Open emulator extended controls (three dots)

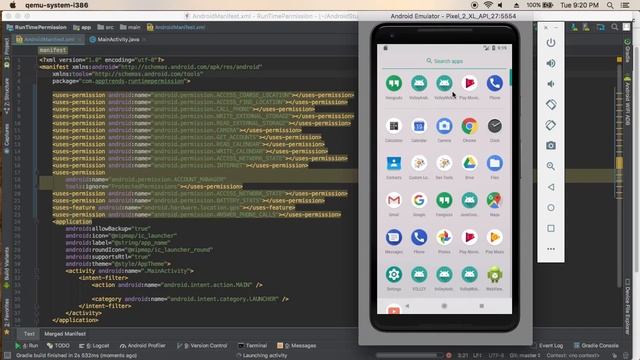click(x=551, y=249)
